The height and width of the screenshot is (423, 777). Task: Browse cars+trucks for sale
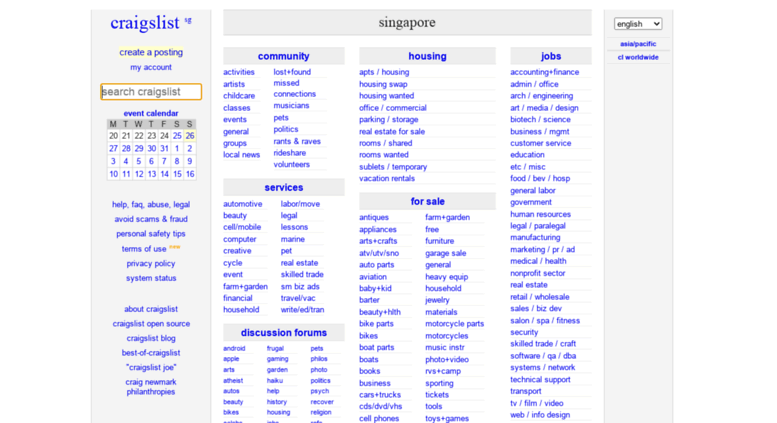380,395
